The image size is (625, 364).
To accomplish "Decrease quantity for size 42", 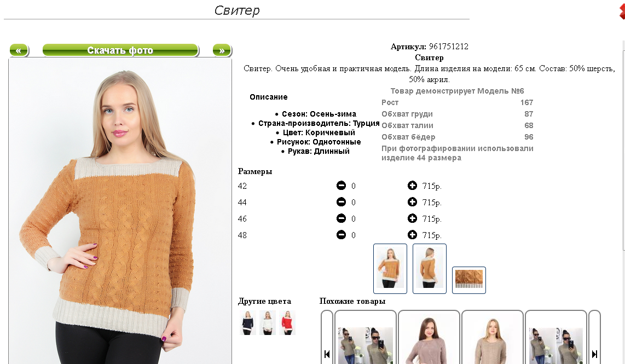I will pyautogui.click(x=341, y=186).
